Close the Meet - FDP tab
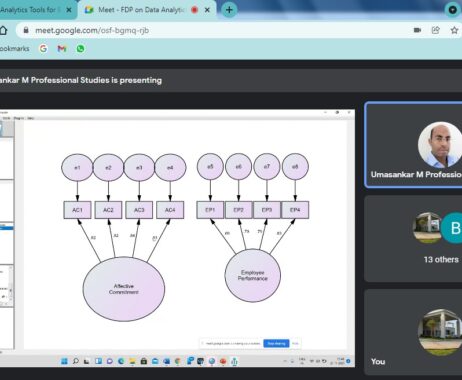Viewport: 462px width, 380px height. 207,10
